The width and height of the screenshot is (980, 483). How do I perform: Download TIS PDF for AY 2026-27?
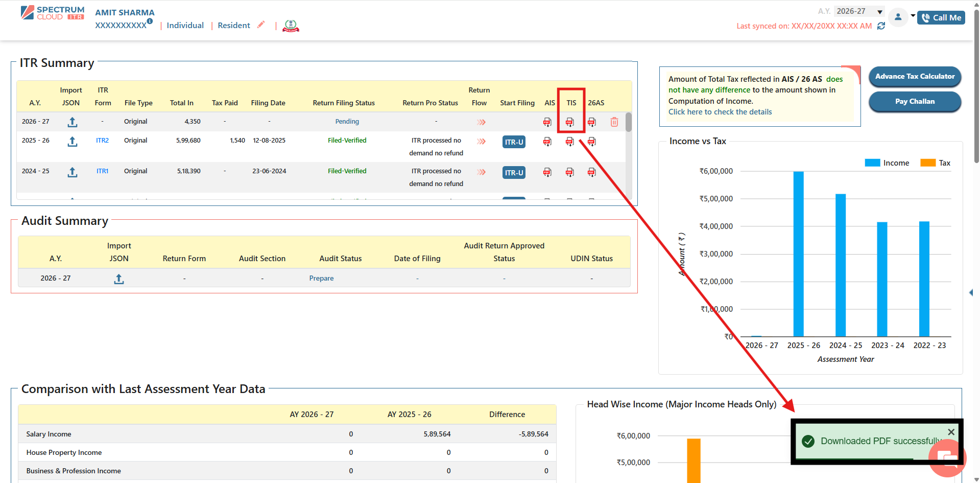(x=569, y=122)
